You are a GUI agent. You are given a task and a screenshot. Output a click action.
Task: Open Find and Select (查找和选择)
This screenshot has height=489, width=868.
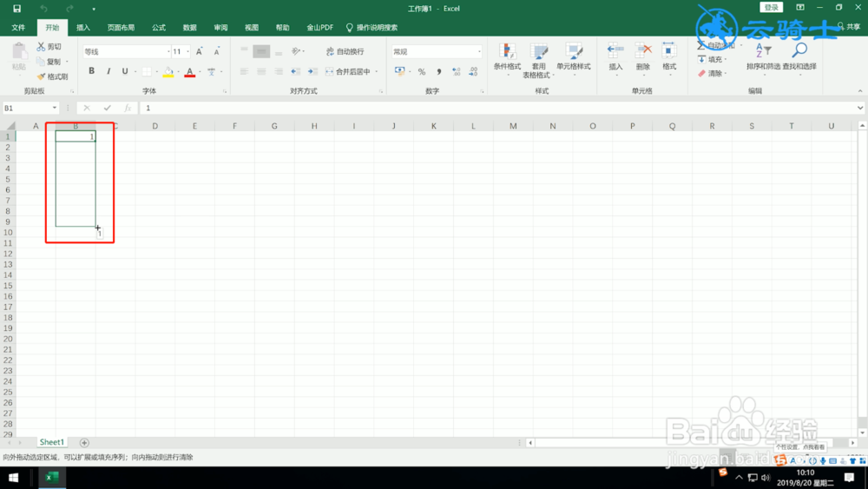pos(799,57)
